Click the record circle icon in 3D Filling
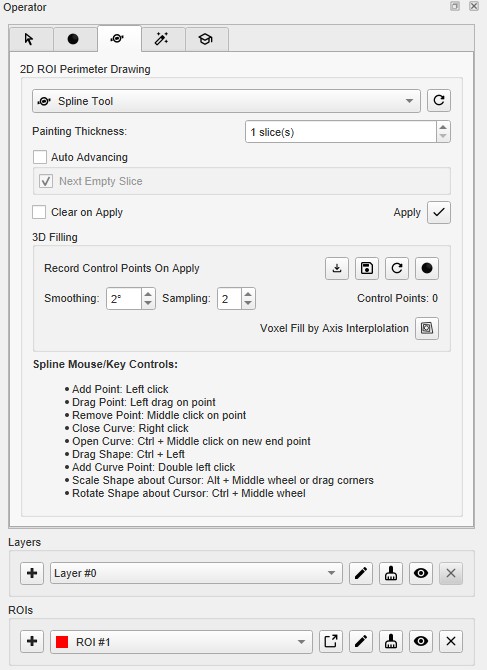487x670 pixels. [427, 268]
